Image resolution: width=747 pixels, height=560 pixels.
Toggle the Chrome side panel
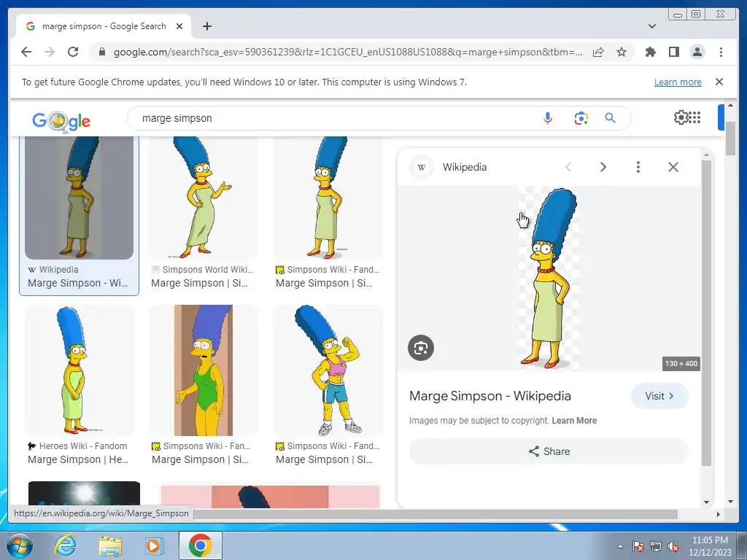point(673,52)
